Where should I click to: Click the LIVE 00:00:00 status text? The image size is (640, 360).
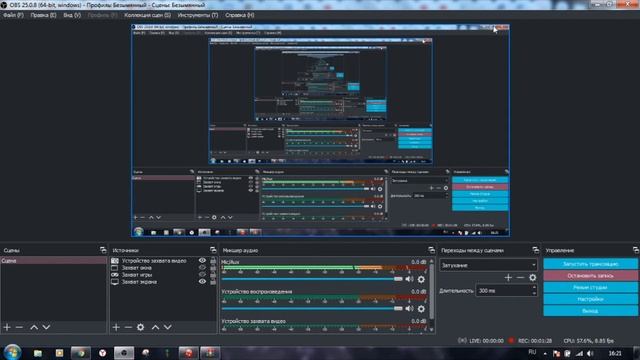pos(487,340)
